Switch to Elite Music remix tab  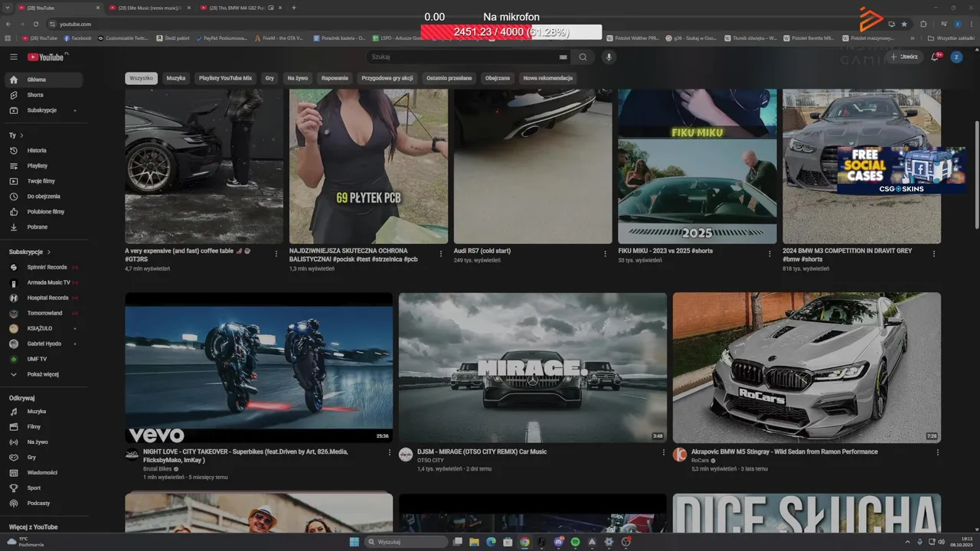(150, 8)
